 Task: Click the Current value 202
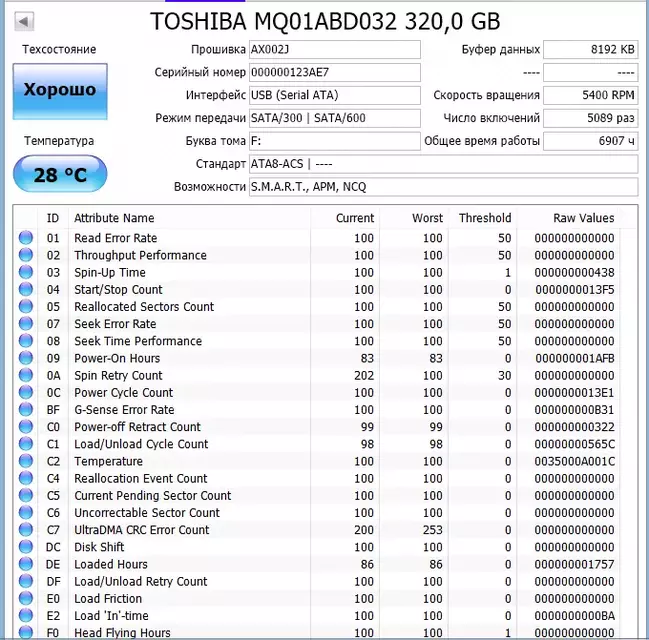coord(364,375)
